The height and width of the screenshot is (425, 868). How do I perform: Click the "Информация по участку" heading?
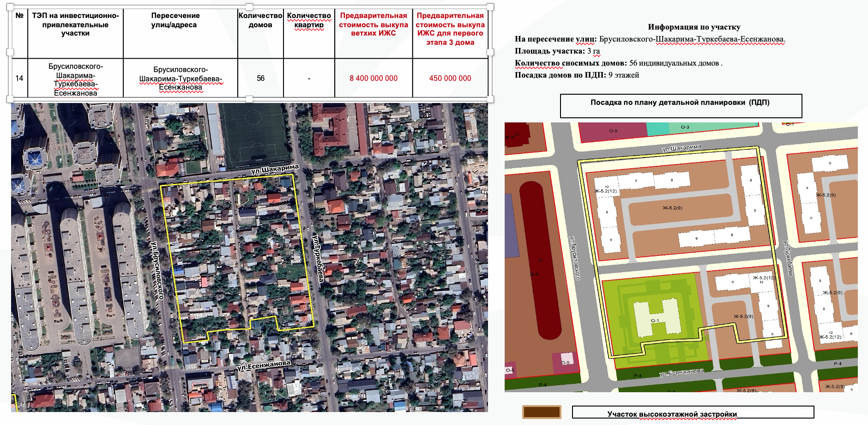[693, 27]
